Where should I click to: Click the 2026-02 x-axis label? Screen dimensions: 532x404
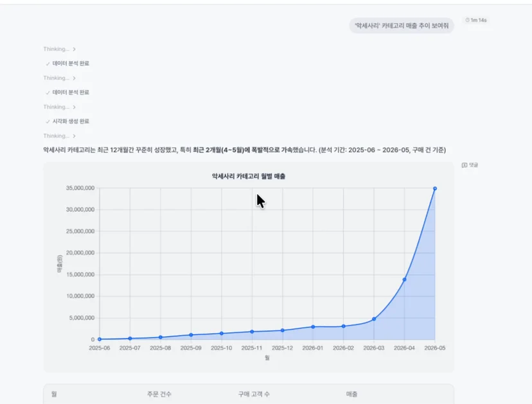[x=343, y=348]
